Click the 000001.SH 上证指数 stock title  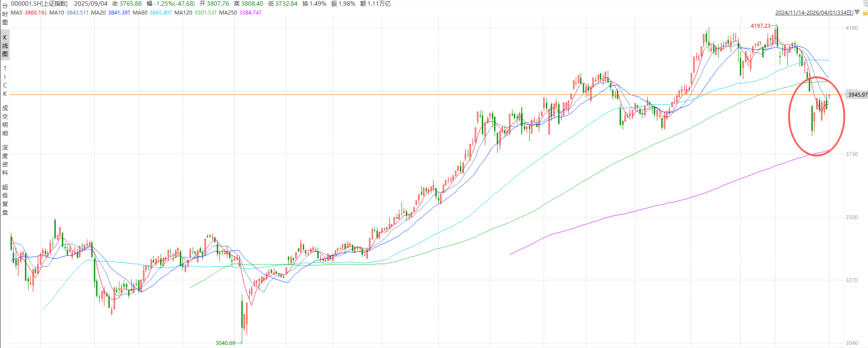39,4
